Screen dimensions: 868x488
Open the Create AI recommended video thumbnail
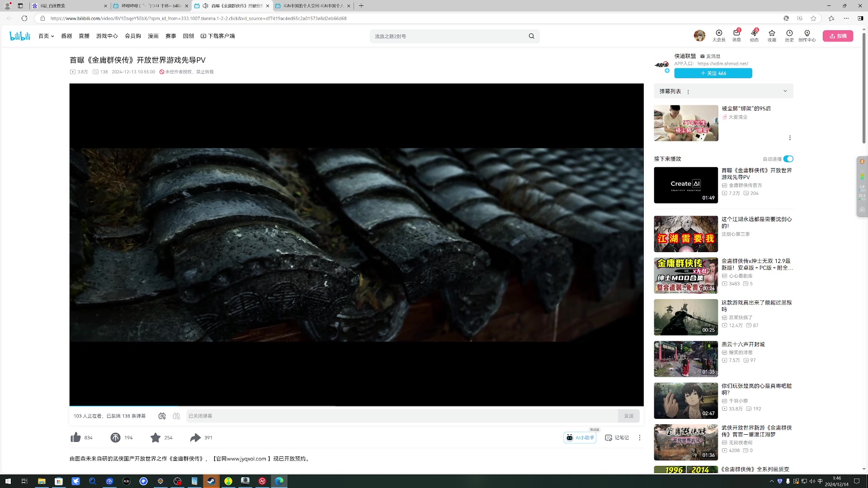(x=686, y=185)
